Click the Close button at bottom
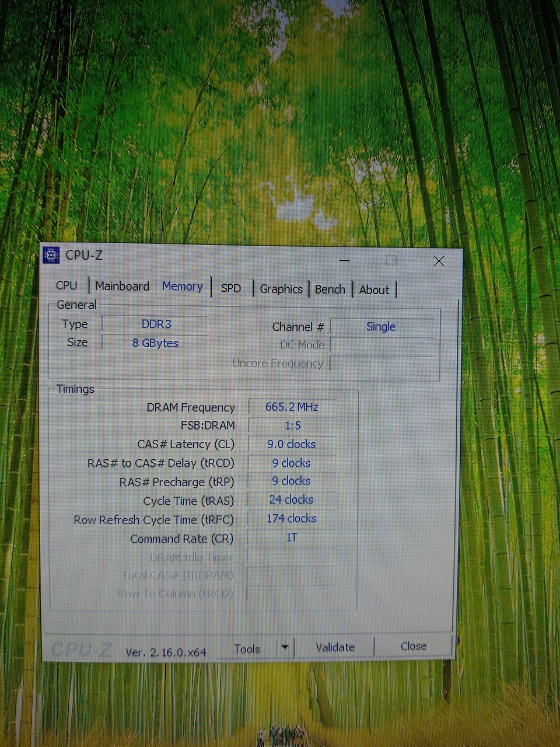 [x=414, y=646]
